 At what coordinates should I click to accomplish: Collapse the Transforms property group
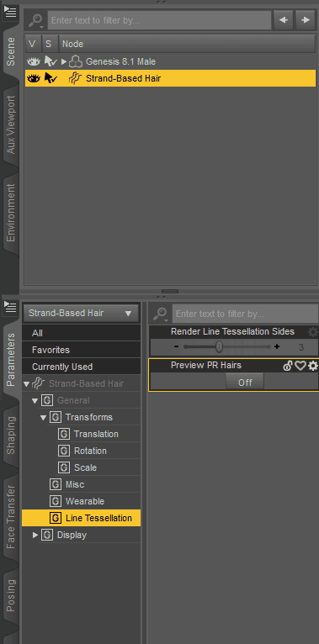[43, 418]
